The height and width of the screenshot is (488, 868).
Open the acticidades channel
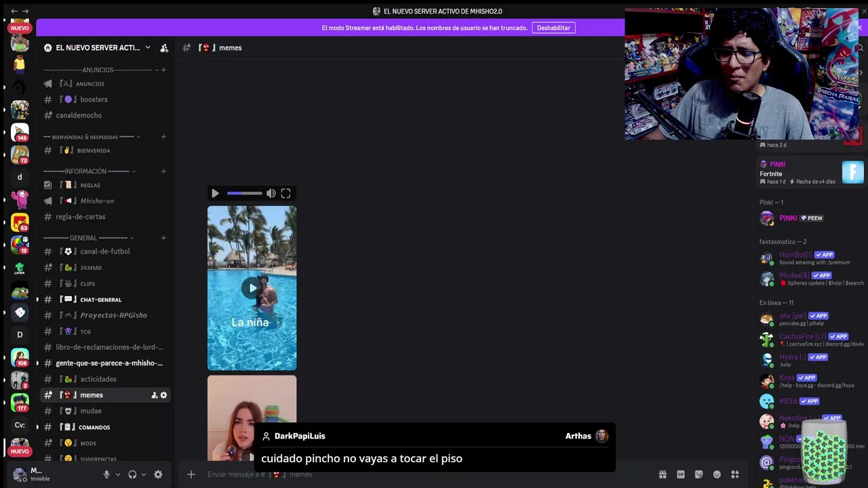point(104,379)
